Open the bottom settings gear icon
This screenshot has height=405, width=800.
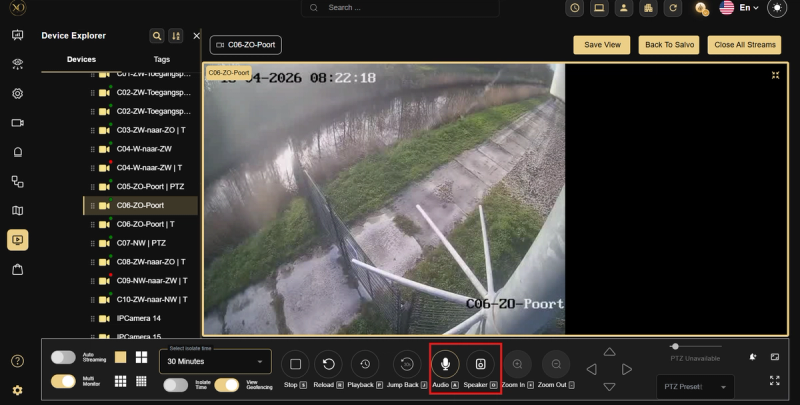point(17,390)
